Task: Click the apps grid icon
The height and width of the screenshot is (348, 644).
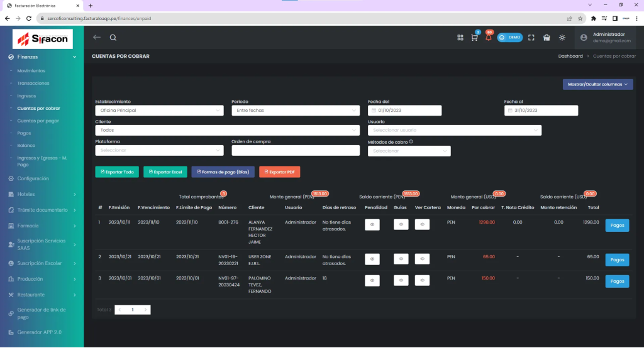Action: (460, 38)
